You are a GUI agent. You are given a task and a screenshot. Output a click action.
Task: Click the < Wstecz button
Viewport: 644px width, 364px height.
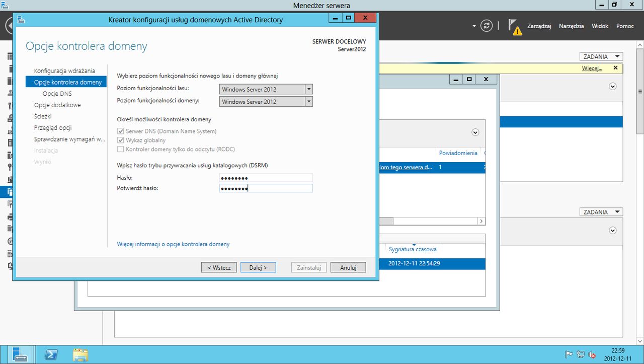[x=219, y=268]
